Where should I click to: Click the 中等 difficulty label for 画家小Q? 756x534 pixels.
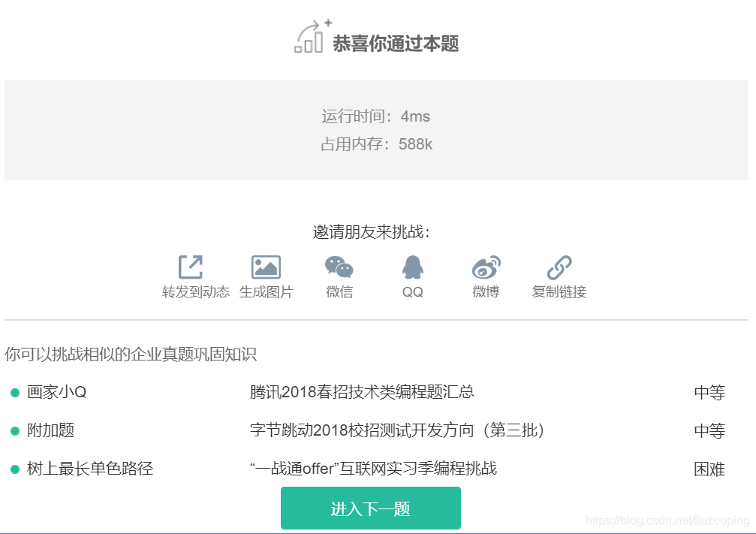coord(709,393)
